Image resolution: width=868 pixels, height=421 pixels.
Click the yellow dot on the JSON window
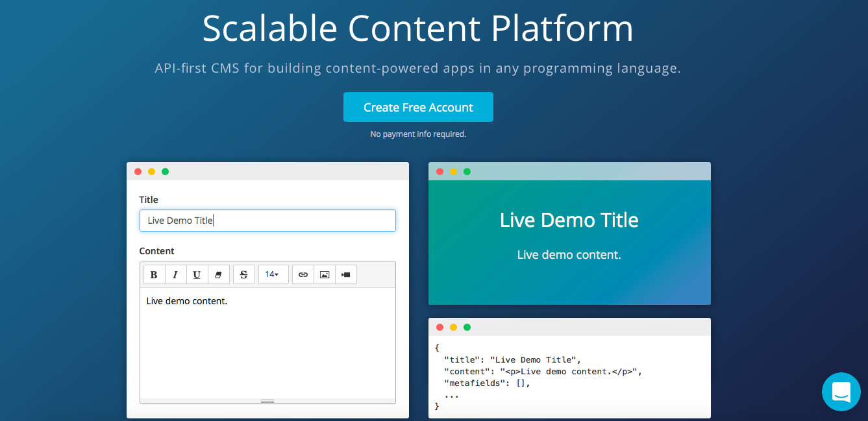[453, 327]
